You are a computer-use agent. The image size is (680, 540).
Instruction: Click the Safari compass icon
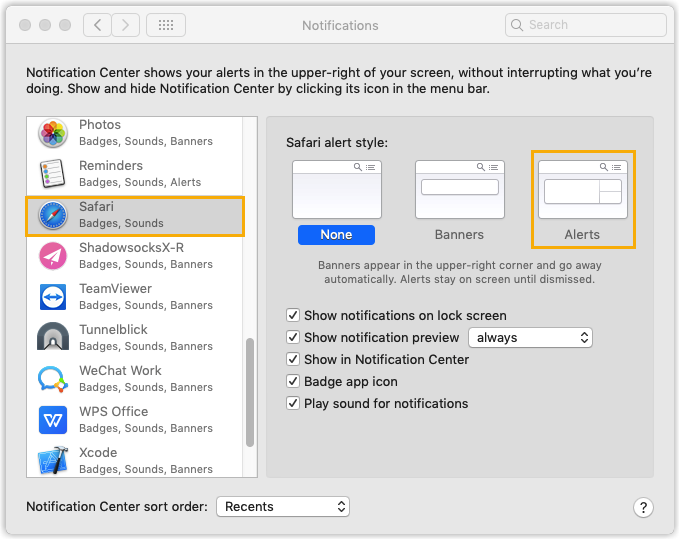point(53,215)
